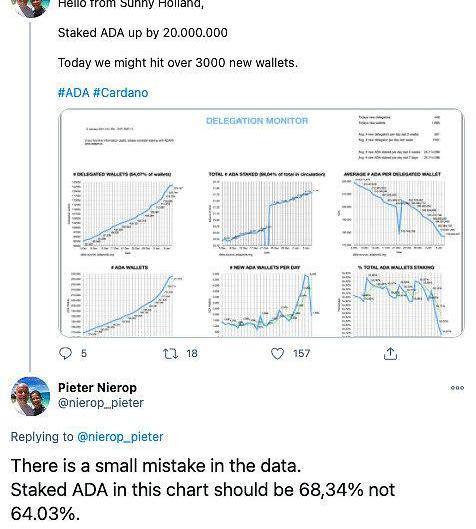This screenshot has width=476, height=529.
Task: Click the New ADA Wallets Per Day chart
Action: 265,300
